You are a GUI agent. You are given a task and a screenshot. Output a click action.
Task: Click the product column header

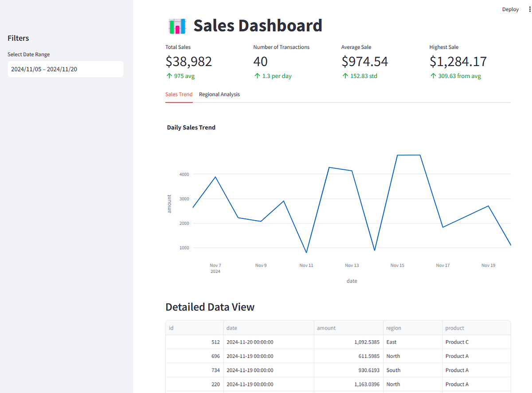point(476,328)
